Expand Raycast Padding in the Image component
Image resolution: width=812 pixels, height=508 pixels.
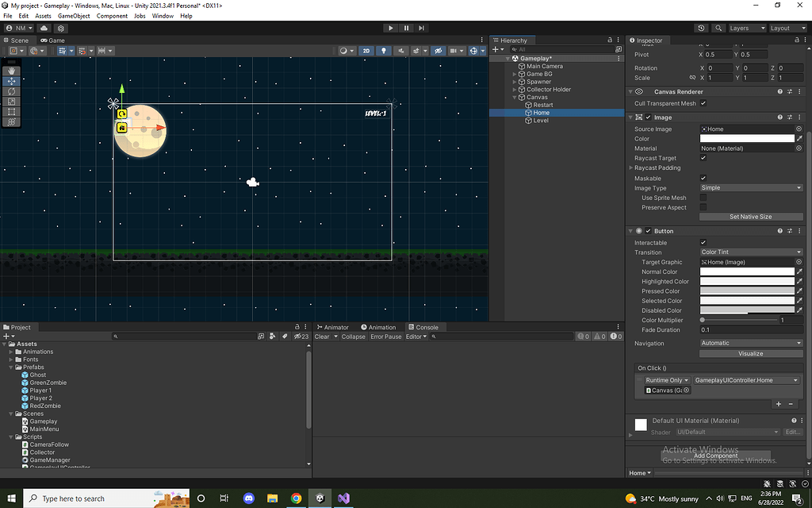click(x=630, y=167)
